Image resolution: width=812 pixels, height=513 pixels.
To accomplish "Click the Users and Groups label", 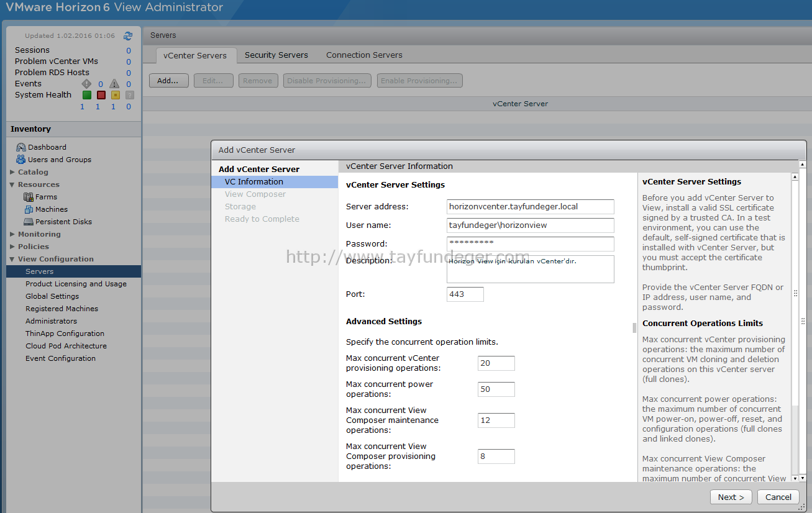I will [x=60, y=160].
